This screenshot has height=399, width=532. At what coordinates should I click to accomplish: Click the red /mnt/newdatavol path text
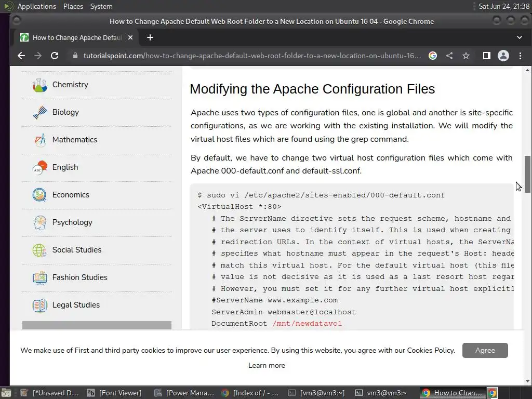click(x=307, y=323)
